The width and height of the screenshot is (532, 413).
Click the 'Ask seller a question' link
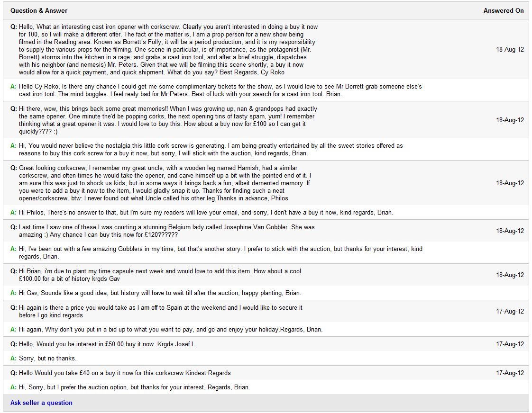pos(41,403)
